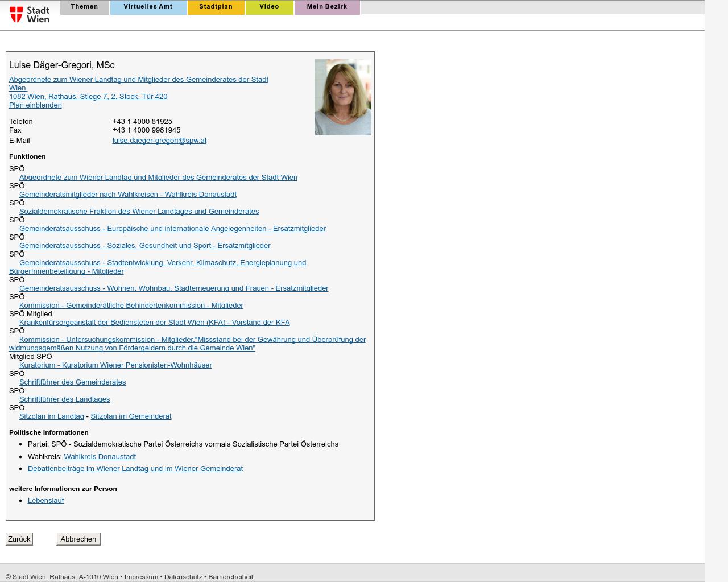
Task: Click the Politische Informationen heading
Action: click(48, 432)
